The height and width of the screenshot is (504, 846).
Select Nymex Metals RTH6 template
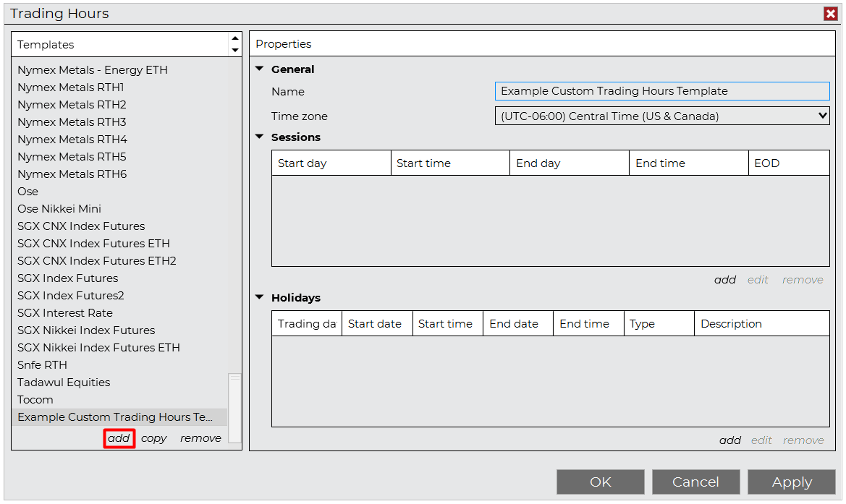72,174
